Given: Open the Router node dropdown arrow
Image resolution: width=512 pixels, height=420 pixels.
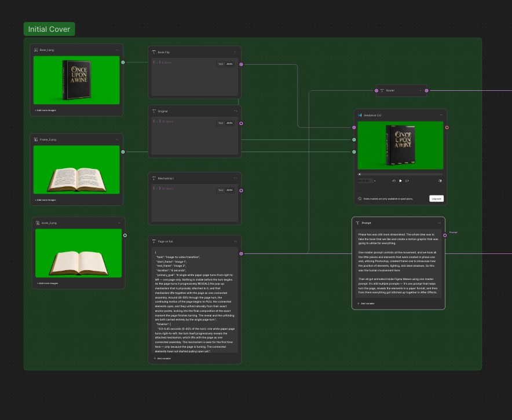Looking at the screenshot, I should (420, 91).
